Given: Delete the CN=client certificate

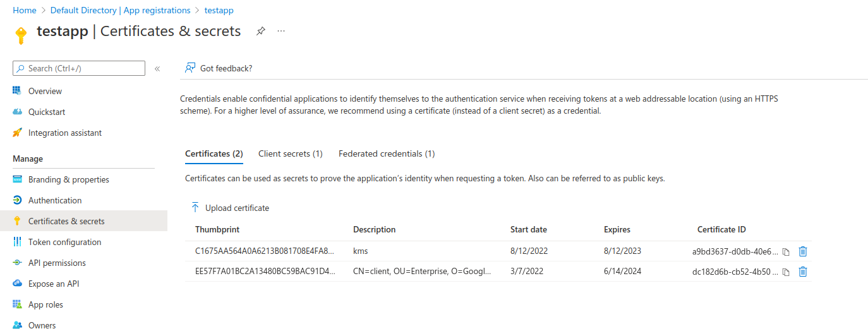Looking at the screenshot, I should click(803, 272).
